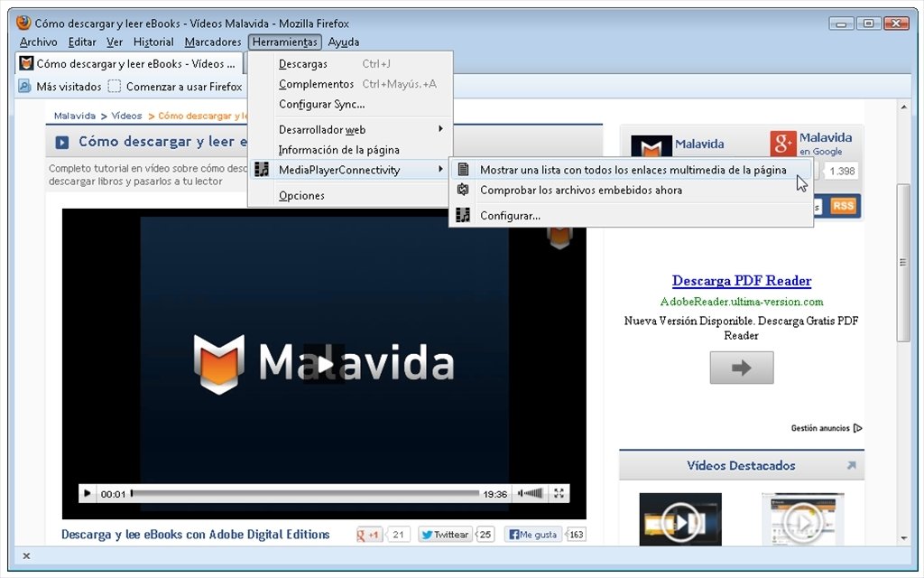Click arrow icon in Vídeos Destacados header

[851, 465]
